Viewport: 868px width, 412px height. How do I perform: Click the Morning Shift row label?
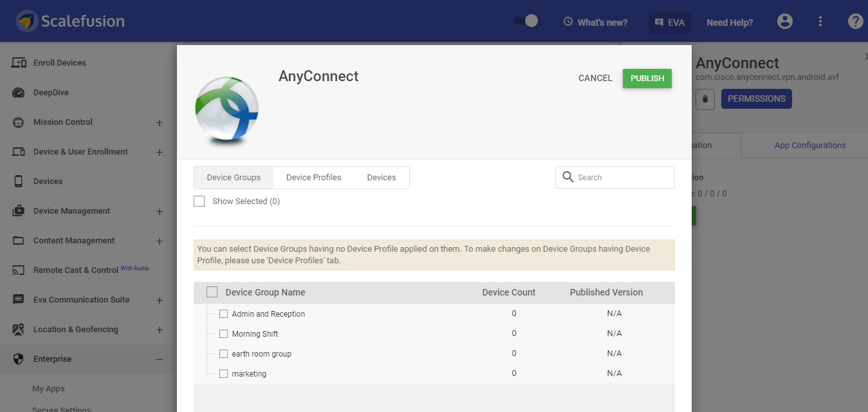pos(255,334)
